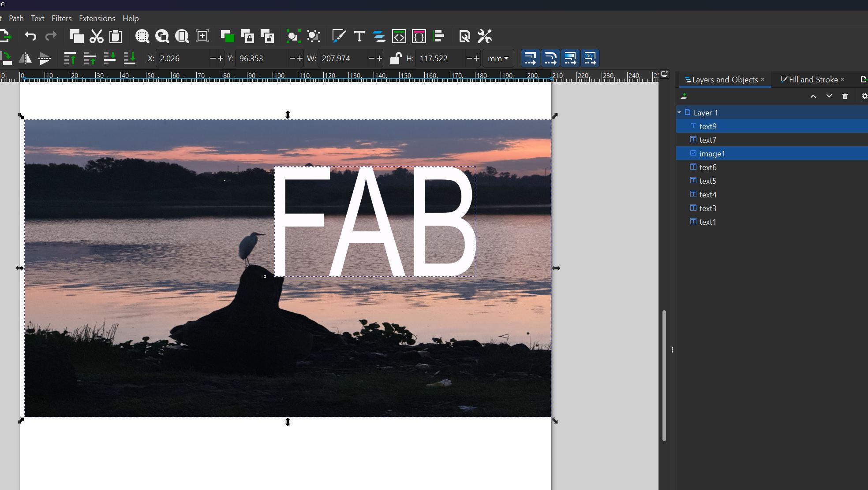Screen dimensions: 868x490
Task: Click the X position input field
Action: pyautogui.click(x=183, y=58)
